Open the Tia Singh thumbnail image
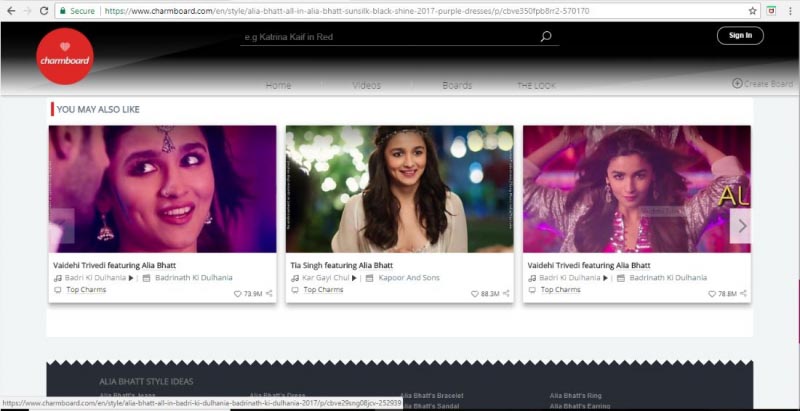The image size is (800, 411). click(x=399, y=189)
